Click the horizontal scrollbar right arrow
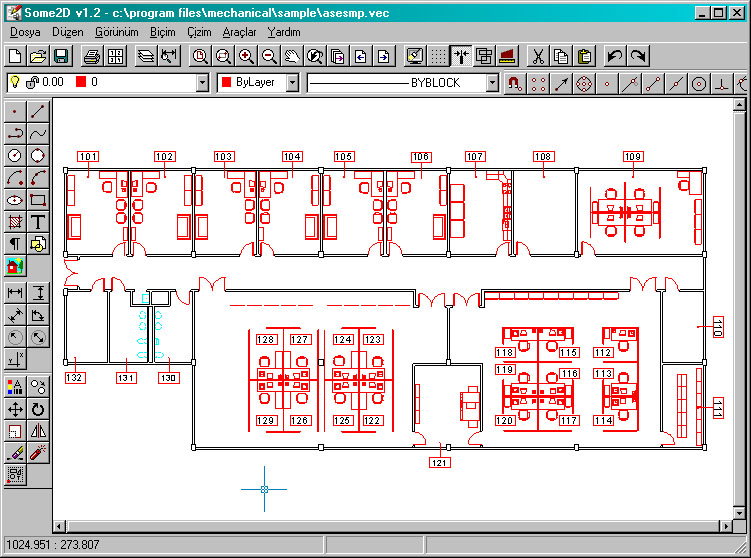 tap(726, 526)
